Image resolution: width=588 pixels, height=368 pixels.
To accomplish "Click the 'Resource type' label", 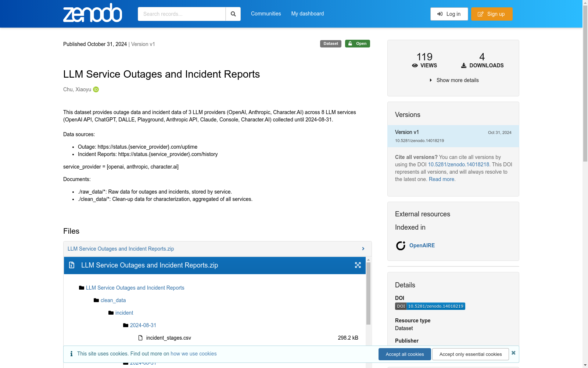I will point(413,321).
